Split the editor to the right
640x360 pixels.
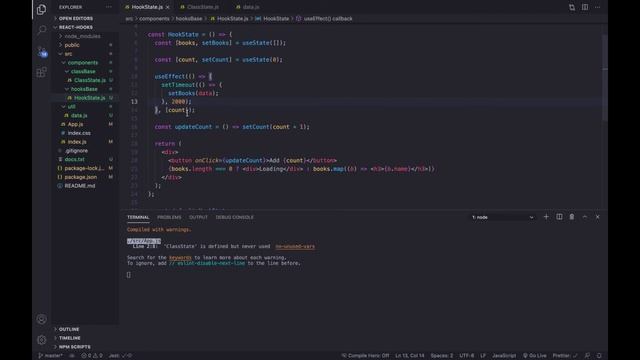585,7
